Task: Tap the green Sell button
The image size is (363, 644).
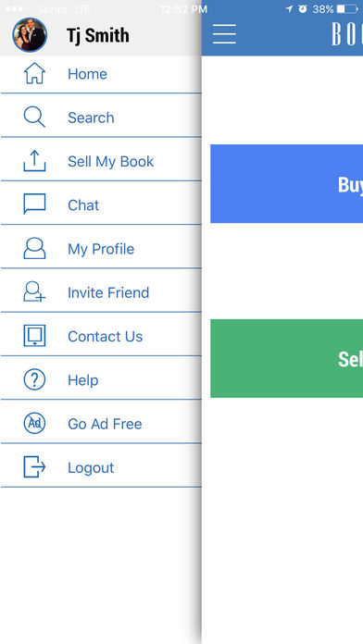Action: coord(286,358)
